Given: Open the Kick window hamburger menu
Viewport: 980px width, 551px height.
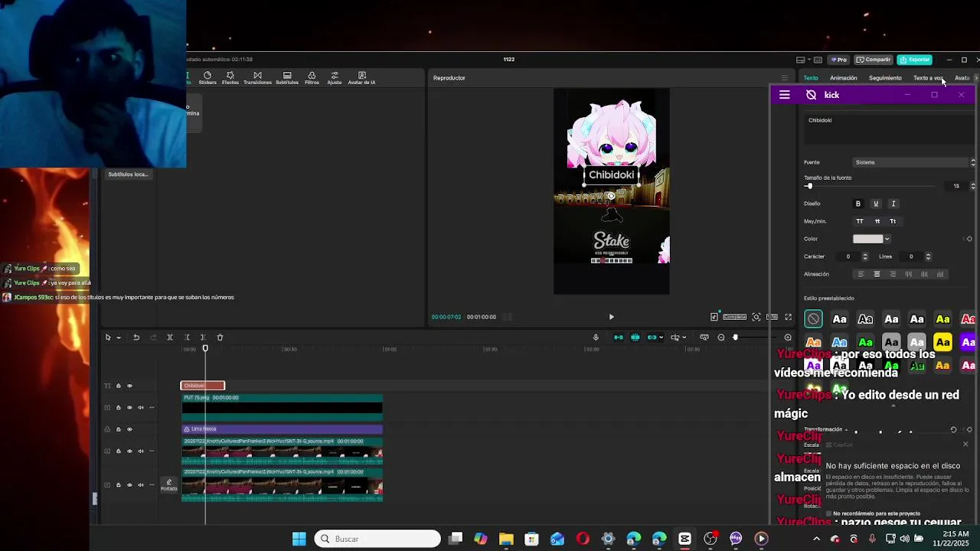Looking at the screenshot, I should tap(784, 95).
